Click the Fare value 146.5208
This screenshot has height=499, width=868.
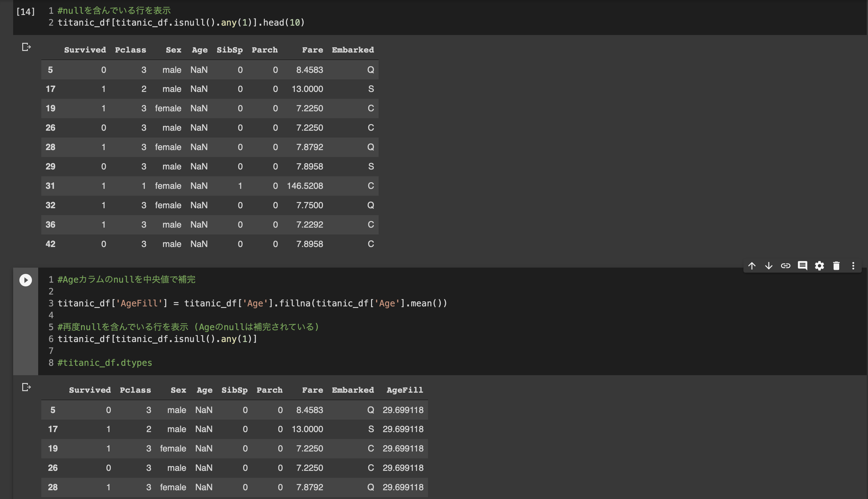pyautogui.click(x=304, y=186)
